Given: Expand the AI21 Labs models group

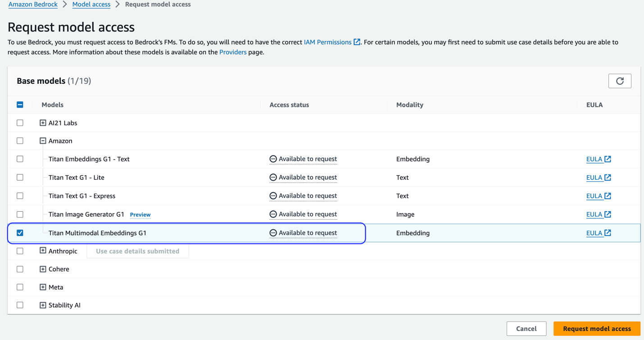Looking at the screenshot, I should (x=42, y=122).
